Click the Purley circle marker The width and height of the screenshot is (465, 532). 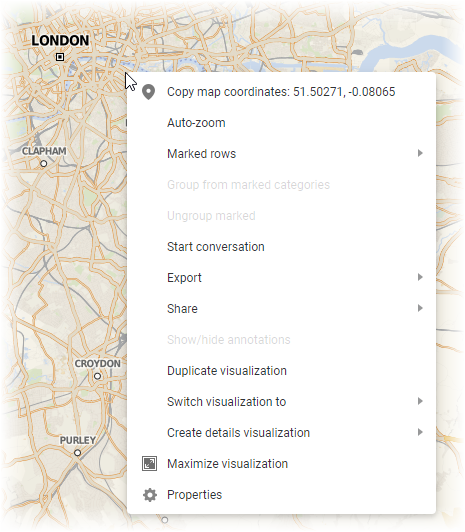[x=77, y=453]
